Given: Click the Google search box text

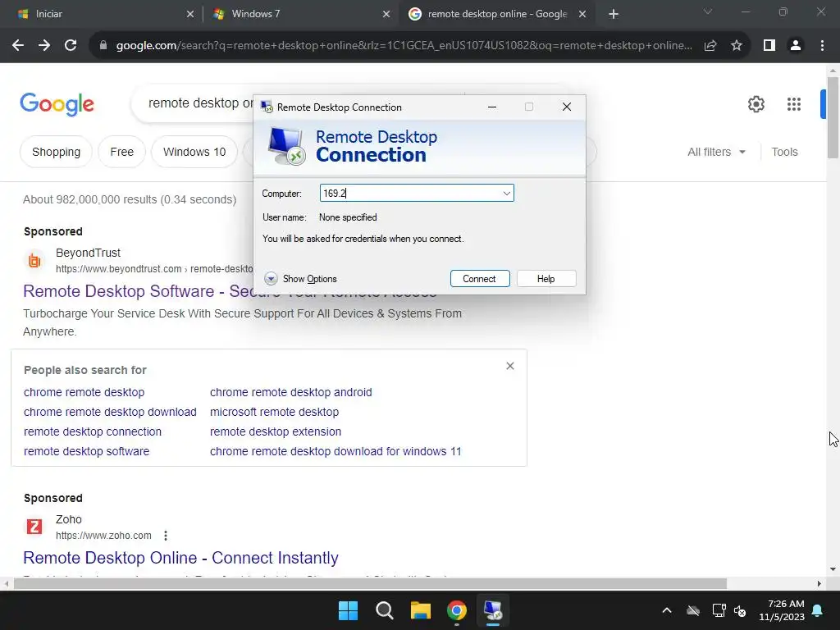Looking at the screenshot, I should (x=201, y=103).
